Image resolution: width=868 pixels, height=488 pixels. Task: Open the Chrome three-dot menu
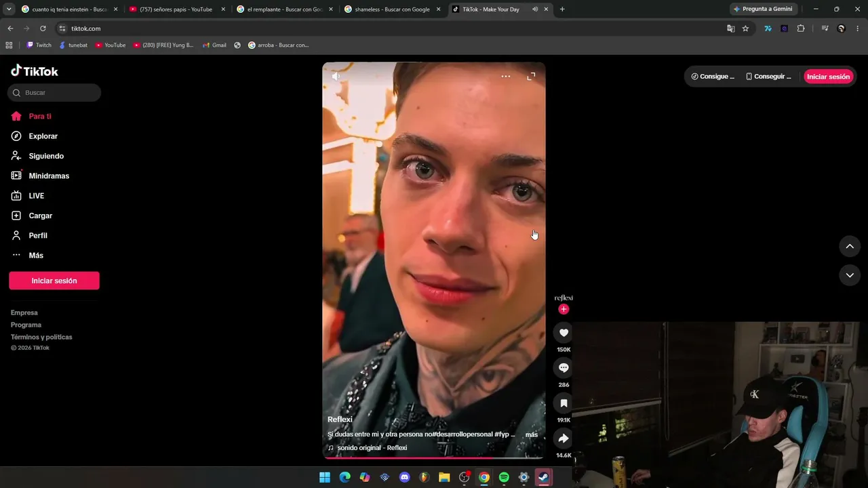(x=858, y=28)
